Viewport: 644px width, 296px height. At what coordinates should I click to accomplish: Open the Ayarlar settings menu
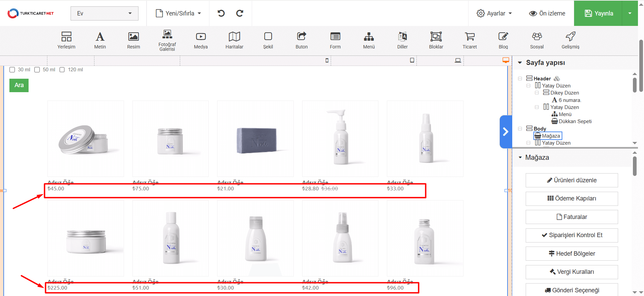(x=494, y=13)
